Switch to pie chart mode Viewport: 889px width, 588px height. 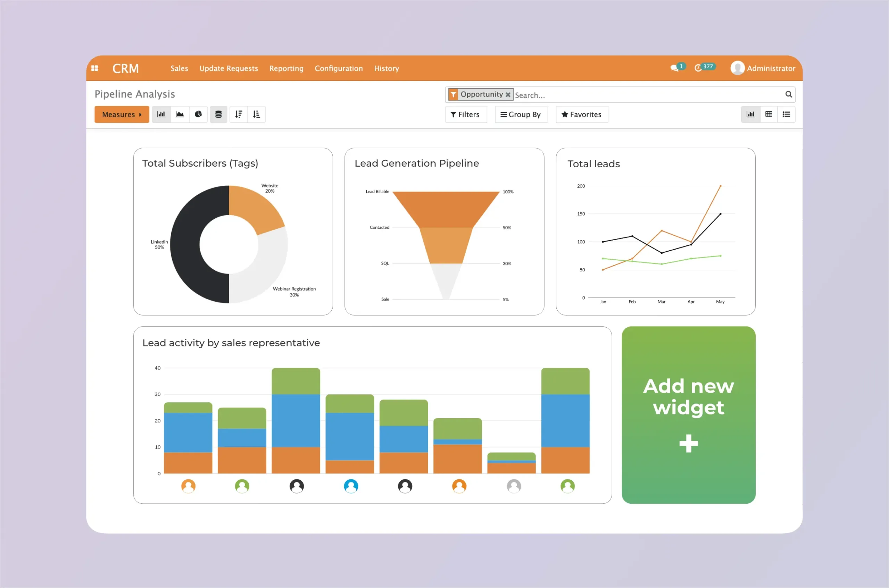198,115
